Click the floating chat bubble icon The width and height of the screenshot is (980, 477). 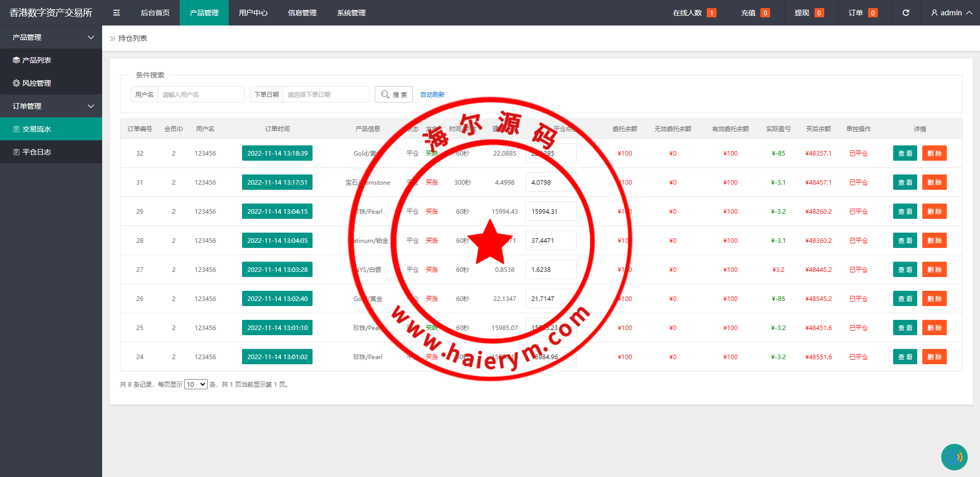tap(954, 457)
